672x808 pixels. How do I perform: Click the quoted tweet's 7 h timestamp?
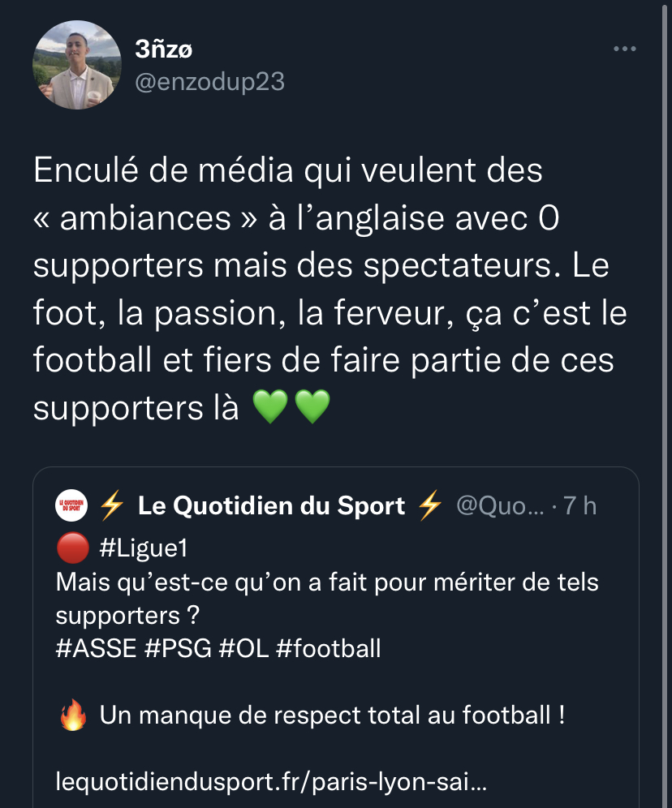pyautogui.click(x=580, y=505)
